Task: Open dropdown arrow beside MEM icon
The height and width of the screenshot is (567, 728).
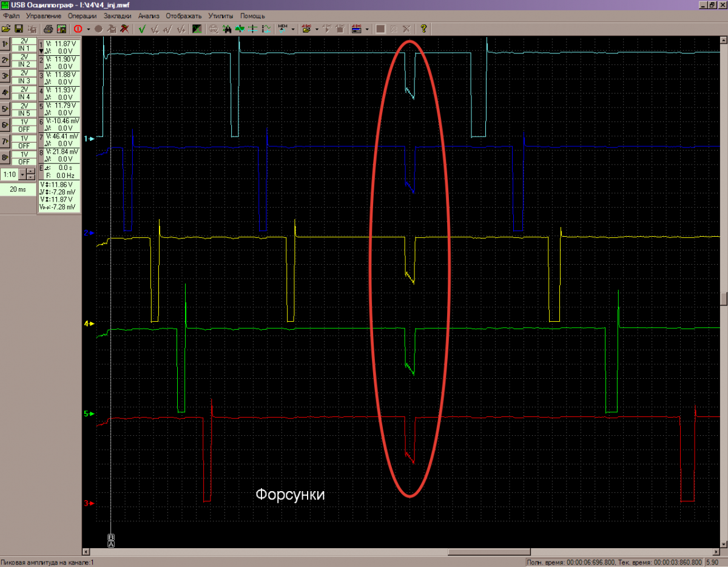Action: [293, 29]
